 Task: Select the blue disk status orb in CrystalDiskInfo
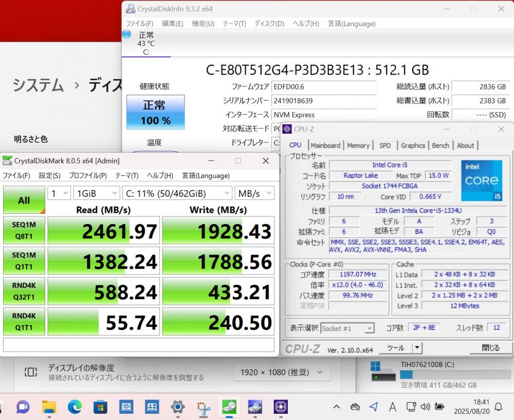point(126,34)
